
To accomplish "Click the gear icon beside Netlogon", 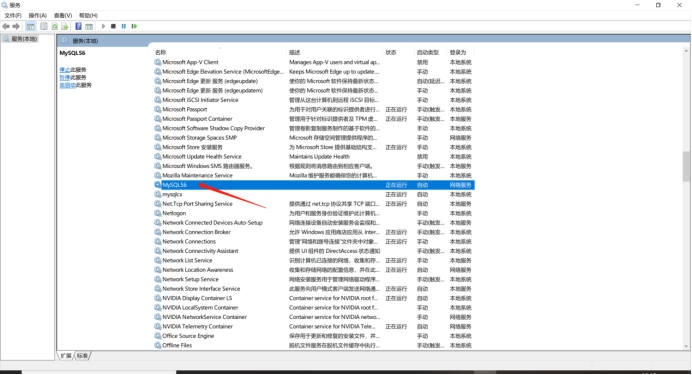I will [158, 213].
